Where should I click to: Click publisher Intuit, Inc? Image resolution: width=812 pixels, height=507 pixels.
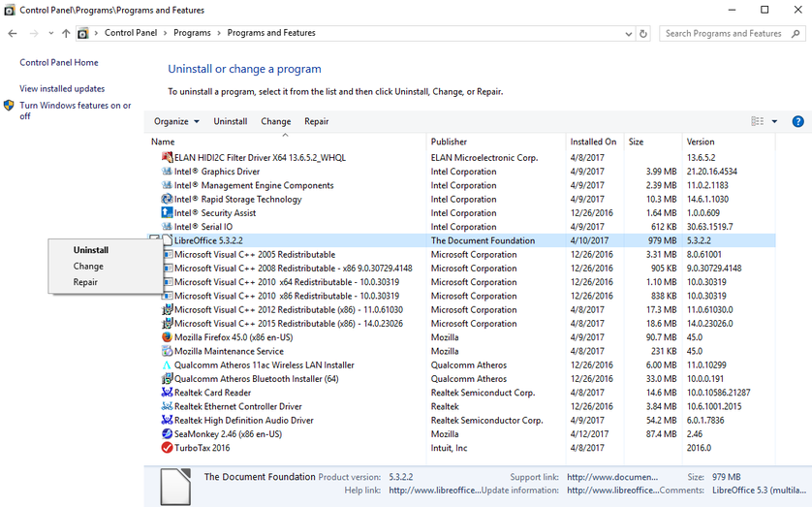point(449,448)
